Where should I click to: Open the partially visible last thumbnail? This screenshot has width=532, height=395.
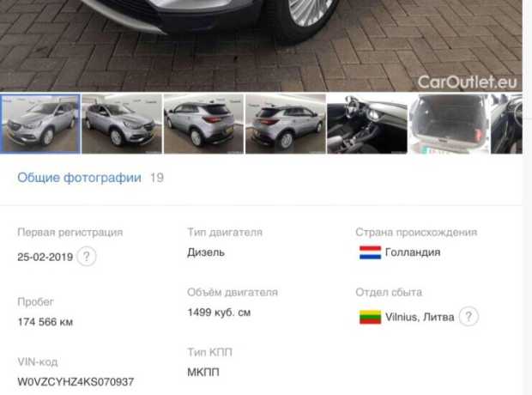click(x=506, y=124)
